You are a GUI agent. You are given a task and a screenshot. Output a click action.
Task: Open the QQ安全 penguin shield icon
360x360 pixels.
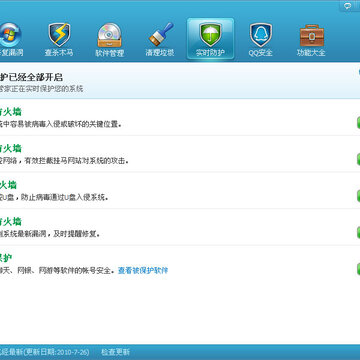[x=261, y=35]
